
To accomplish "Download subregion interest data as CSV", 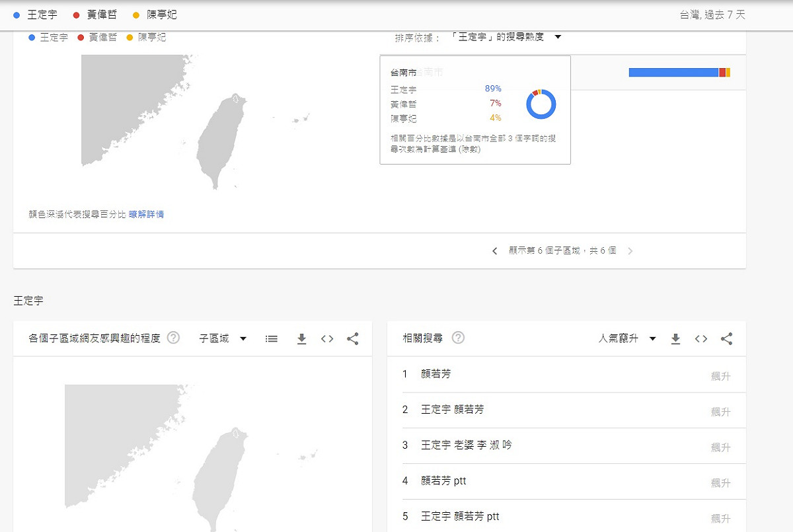I will [302, 339].
